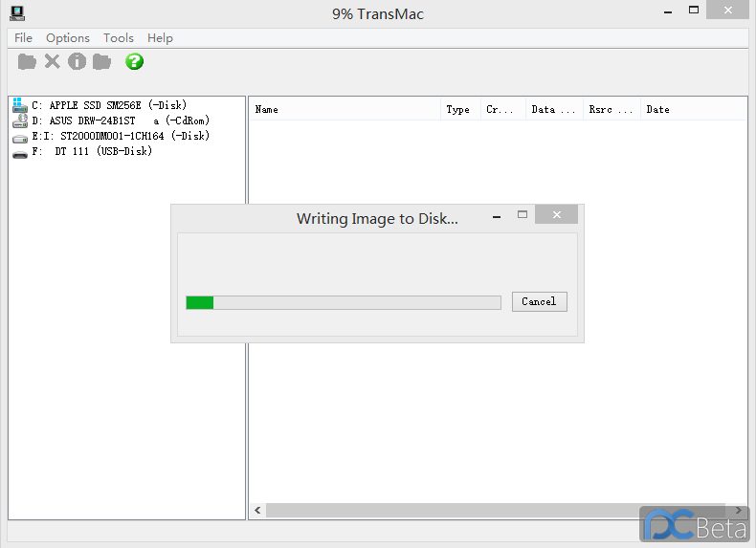The width and height of the screenshot is (756, 548).
Task: Click the horizontal scrollbar thumb
Action: click(495, 510)
